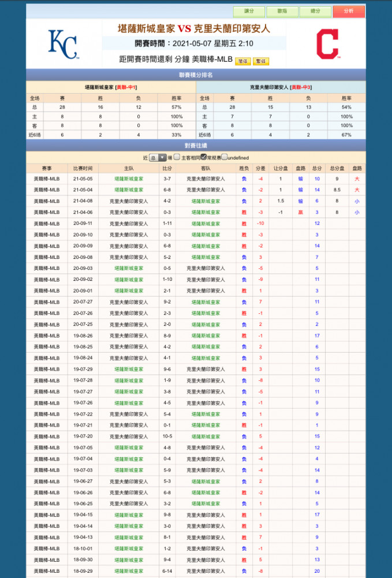Uncheck the 常规赛 checkbox
This screenshot has height=578, width=392.
[x=204, y=157]
